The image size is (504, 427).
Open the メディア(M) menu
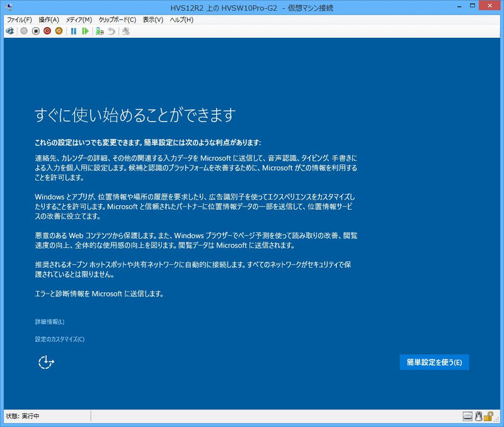[x=79, y=20]
